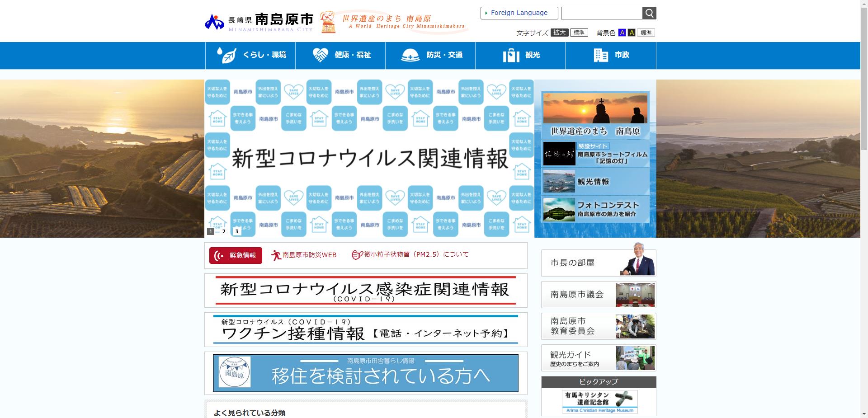Open 健康・福祉 via the heart-hands icon
Viewport: 868px width, 418px height.
(321, 55)
